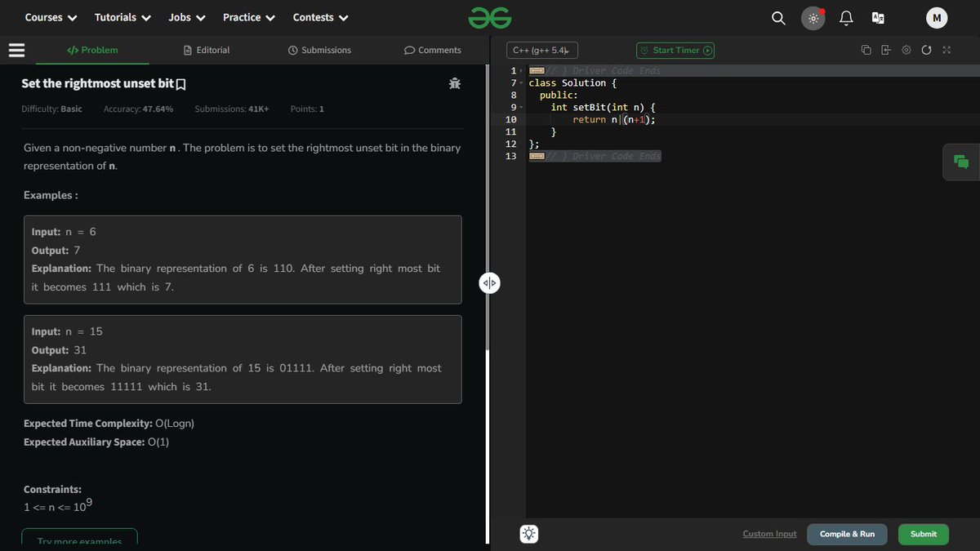
Task: Open the search magnifier icon
Action: click(x=778, y=18)
